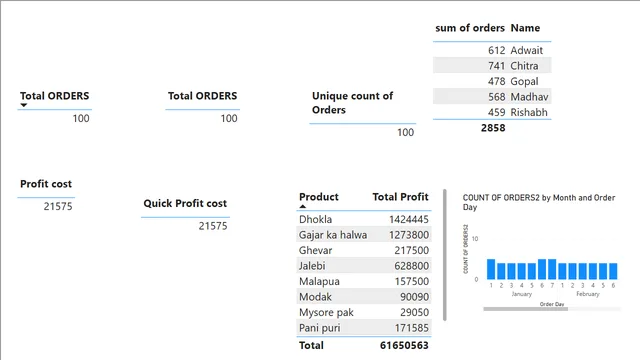This screenshot has height=360, width=640.
Task: Select the Malapua product row
Action: [x=364, y=281]
